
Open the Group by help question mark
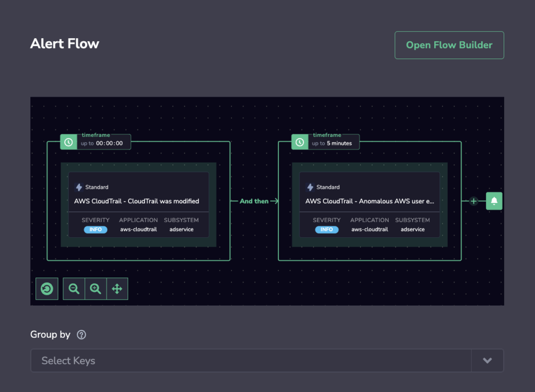pyautogui.click(x=81, y=335)
